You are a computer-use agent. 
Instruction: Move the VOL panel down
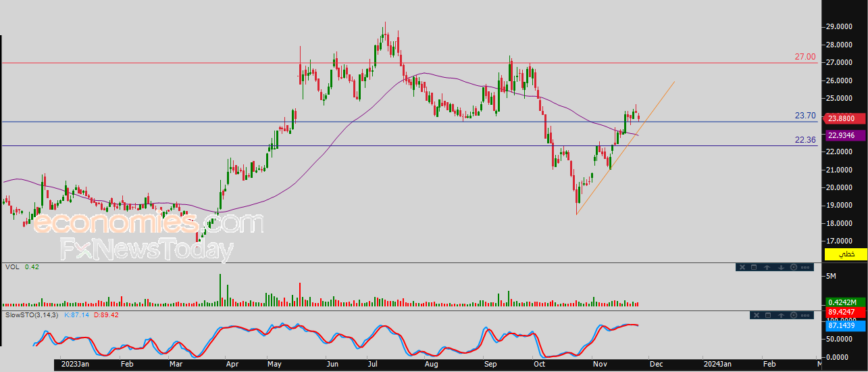782,267
